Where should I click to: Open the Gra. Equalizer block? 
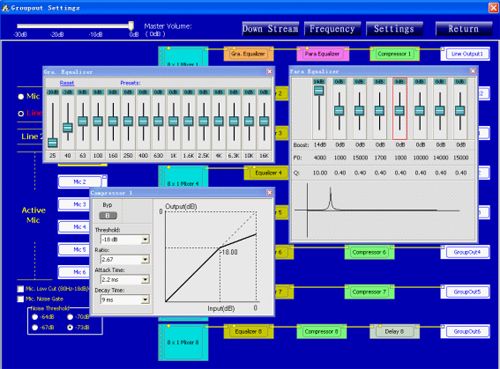tap(248, 54)
